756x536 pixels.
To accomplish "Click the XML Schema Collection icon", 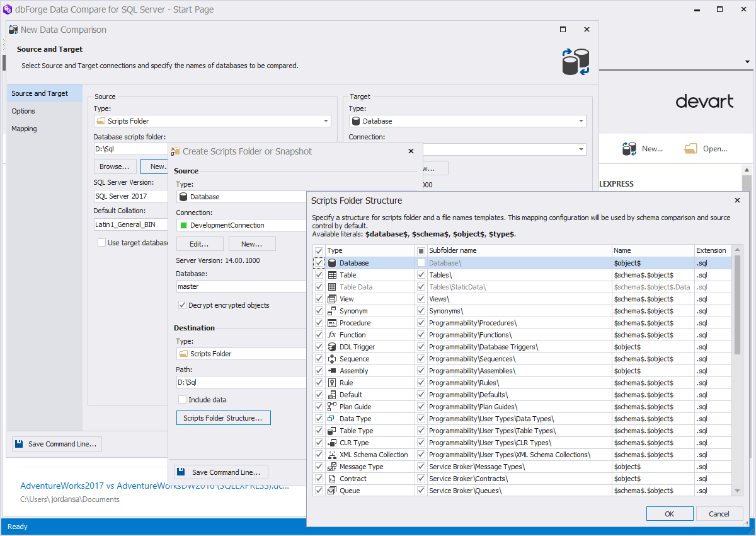I will click(x=332, y=454).
